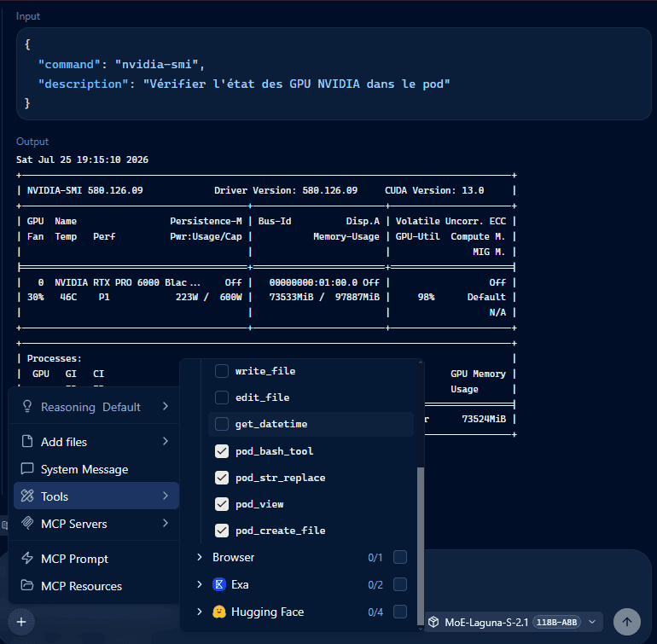
Task: Click the 98% GPU-Util value
Action: pos(426,297)
